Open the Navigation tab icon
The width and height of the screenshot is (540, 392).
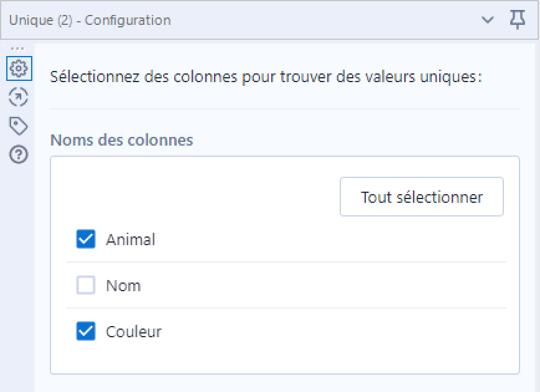pyautogui.click(x=18, y=97)
